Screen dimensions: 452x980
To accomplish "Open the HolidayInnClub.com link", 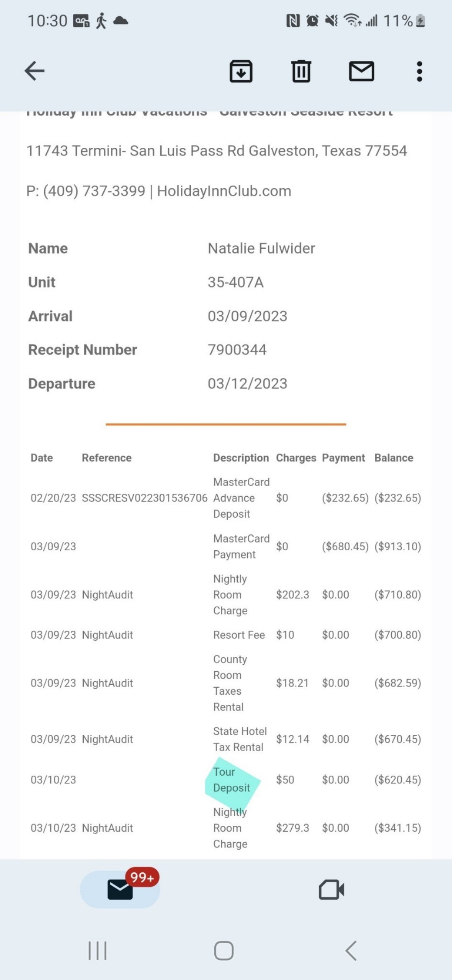I will click(x=224, y=191).
